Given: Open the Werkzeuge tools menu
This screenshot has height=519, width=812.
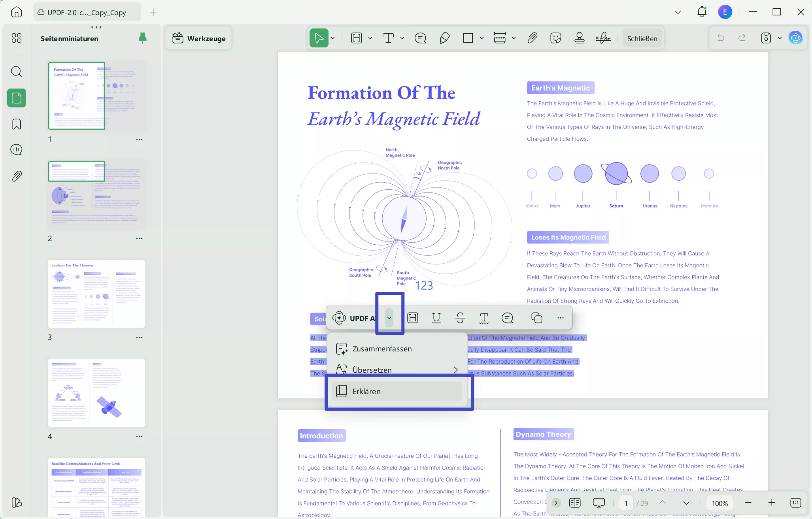Looking at the screenshot, I should pos(199,38).
